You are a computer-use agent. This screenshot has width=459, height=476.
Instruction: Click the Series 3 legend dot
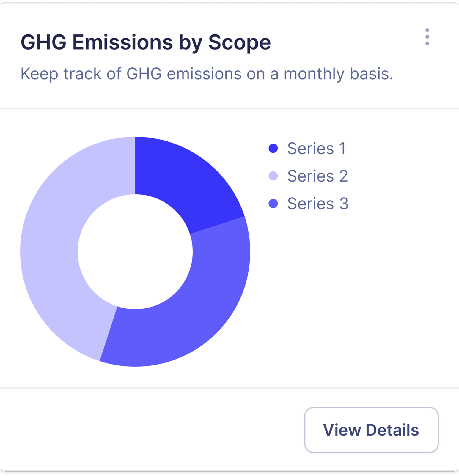coord(273,204)
